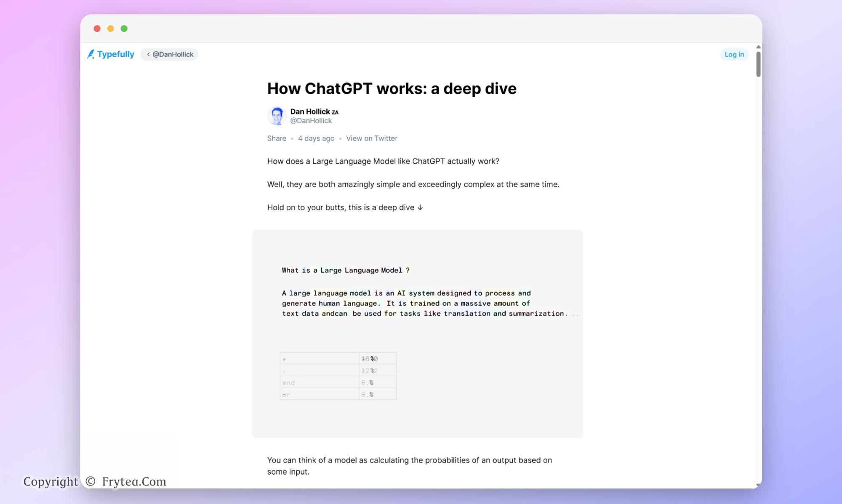Click the token probability table in image

pyautogui.click(x=338, y=376)
